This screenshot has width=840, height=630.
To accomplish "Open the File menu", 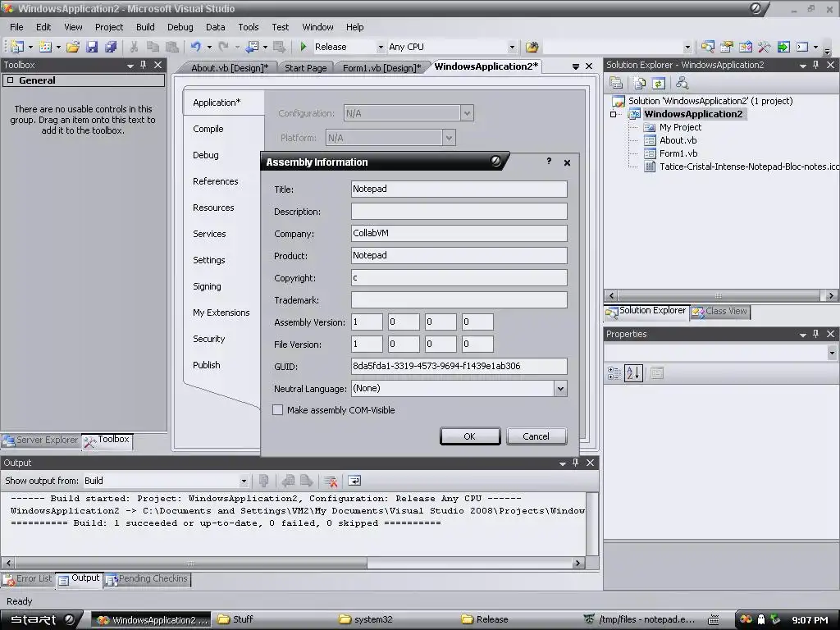I will [16, 27].
